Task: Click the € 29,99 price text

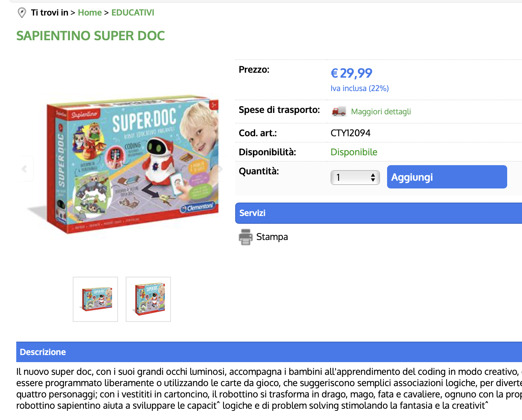Action: click(351, 73)
